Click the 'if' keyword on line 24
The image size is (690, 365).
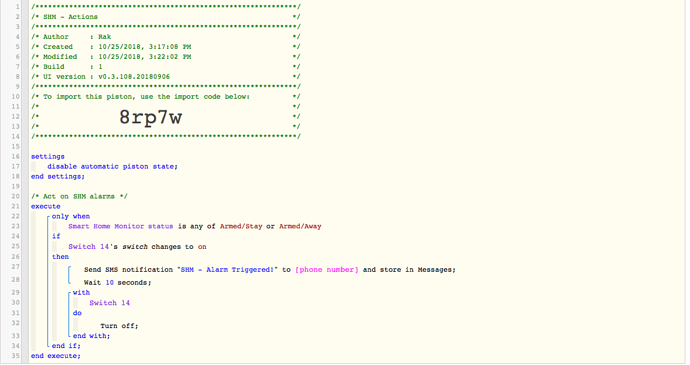56,236
